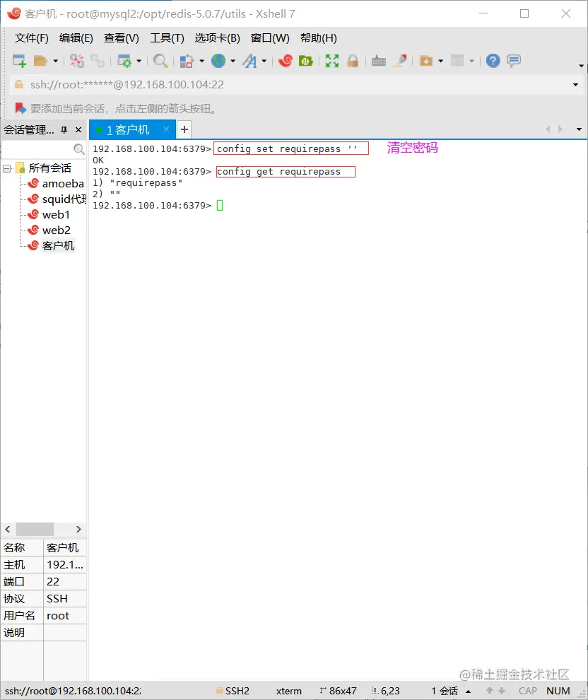Image resolution: width=588 pixels, height=700 pixels.
Task: Open the dropdown beside the Open folder icon
Action: (55, 61)
